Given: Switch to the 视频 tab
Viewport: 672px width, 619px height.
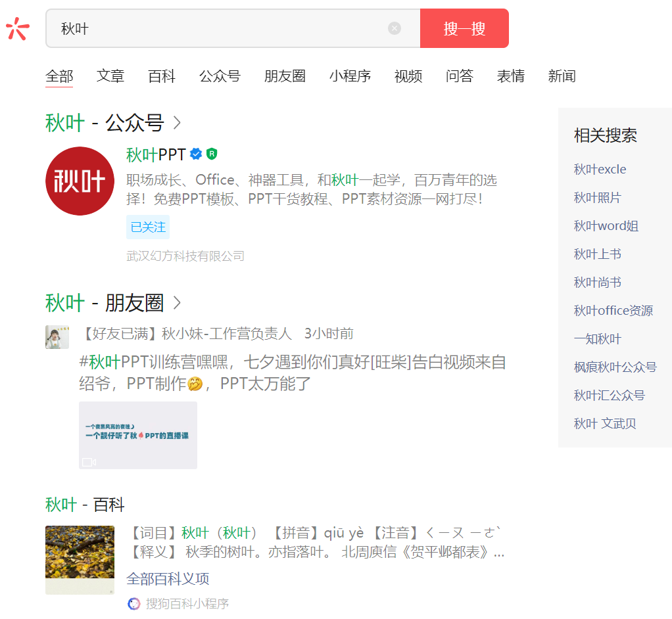Looking at the screenshot, I should (x=408, y=76).
